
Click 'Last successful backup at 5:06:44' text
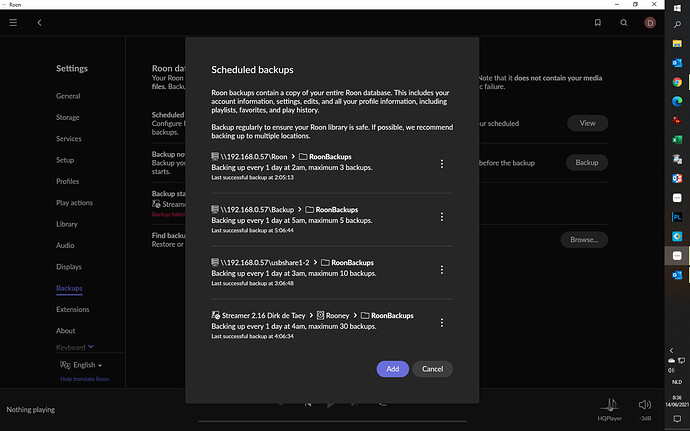pyautogui.click(x=253, y=230)
